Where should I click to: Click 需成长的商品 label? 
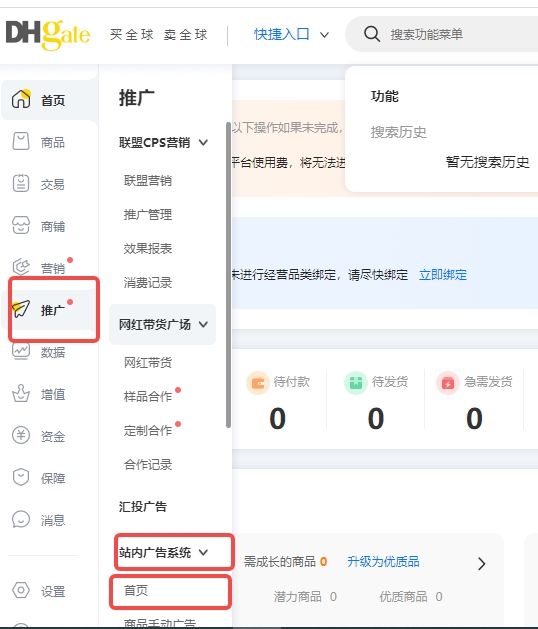pos(280,561)
